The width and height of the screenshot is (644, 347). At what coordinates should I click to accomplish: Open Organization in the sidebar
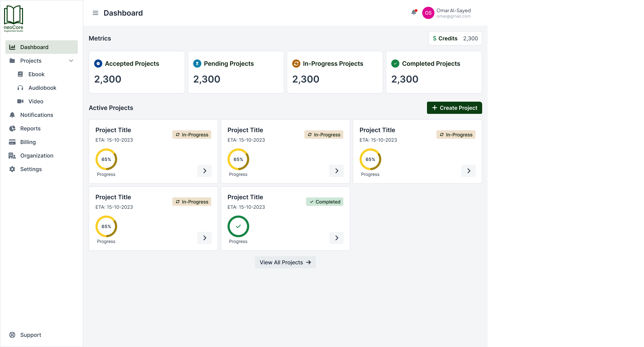[37, 156]
